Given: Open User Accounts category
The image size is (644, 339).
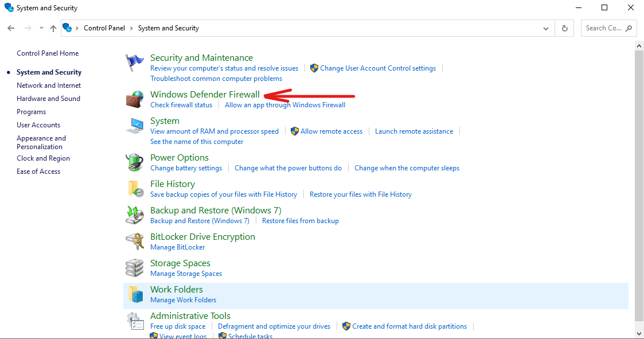Looking at the screenshot, I should click(38, 125).
